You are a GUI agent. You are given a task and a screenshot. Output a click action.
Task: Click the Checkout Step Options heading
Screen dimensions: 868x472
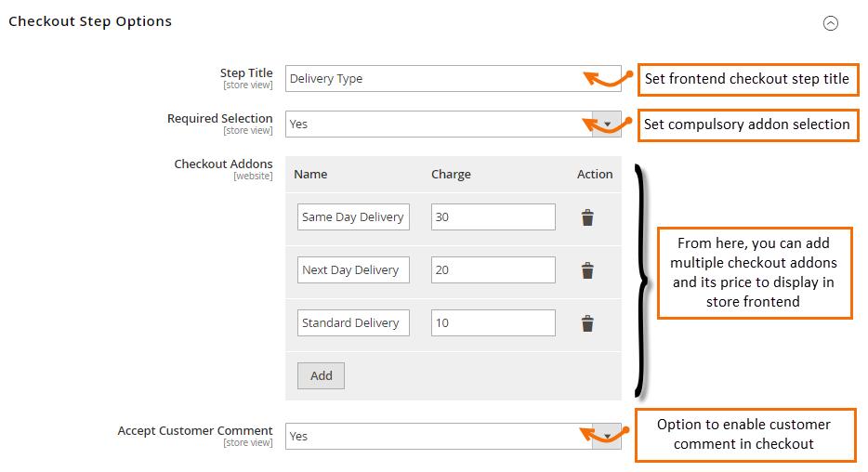[90, 21]
